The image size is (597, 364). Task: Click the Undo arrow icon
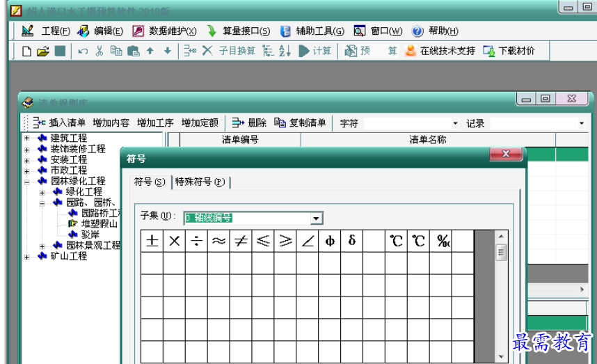point(83,51)
